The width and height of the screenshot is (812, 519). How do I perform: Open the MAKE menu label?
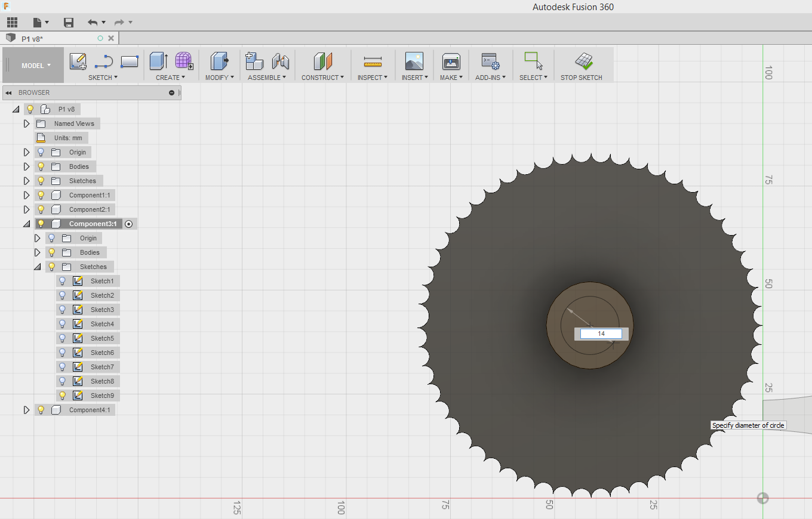click(x=451, y=78)
